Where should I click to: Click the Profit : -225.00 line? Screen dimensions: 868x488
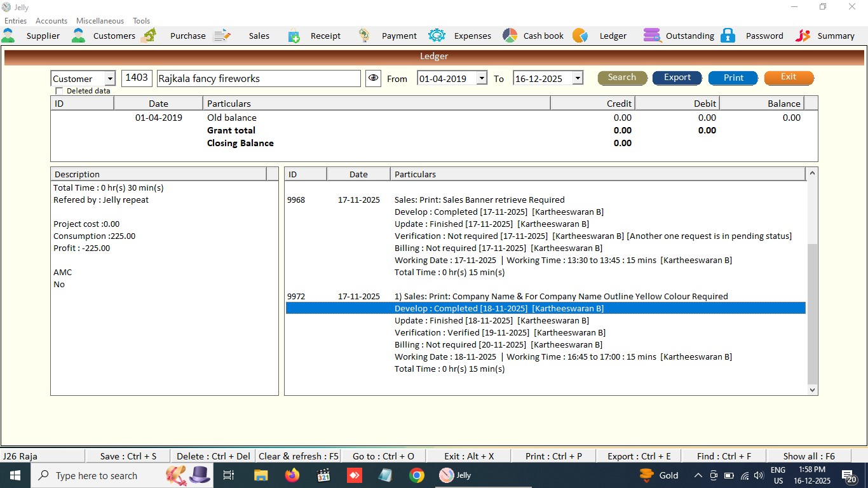[x=81, y=248]
